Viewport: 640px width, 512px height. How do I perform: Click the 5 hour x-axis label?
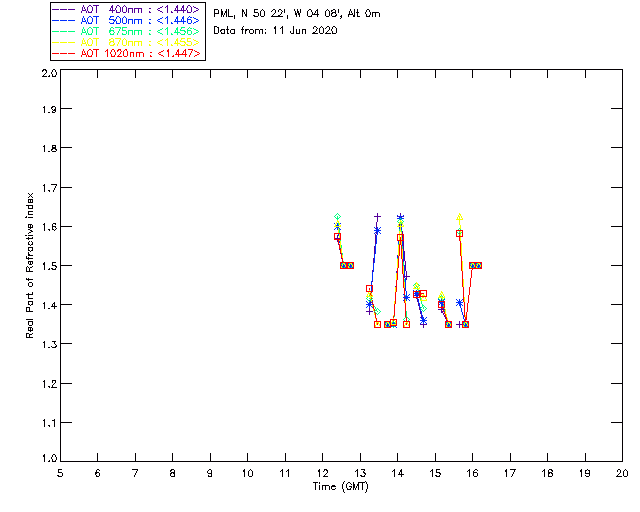coord(60,473)
